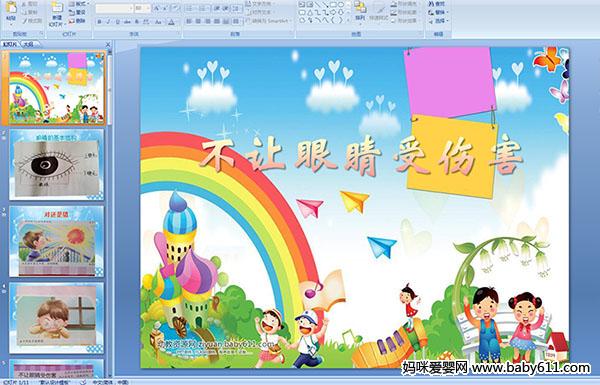Select slide 4 thumbnail with child at window
Viewport: 600px width, 385px height.
tap(57, 318)
